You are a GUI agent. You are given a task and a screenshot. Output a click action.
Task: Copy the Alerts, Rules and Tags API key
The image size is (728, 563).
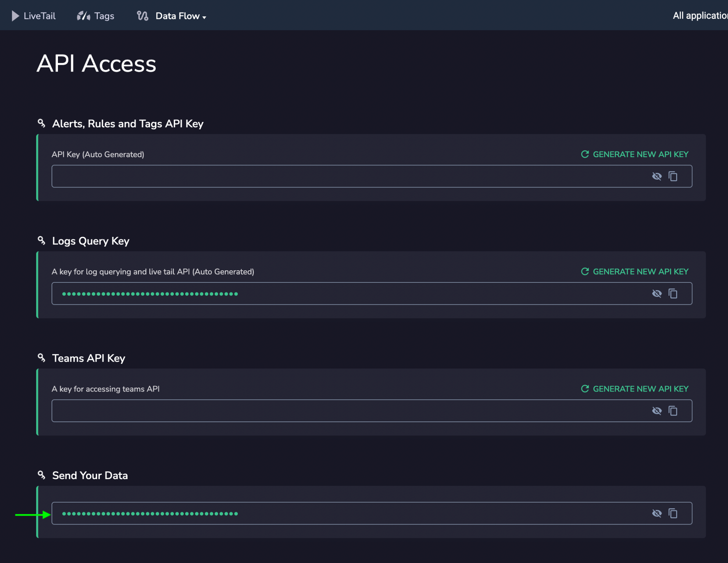[673, 176]
